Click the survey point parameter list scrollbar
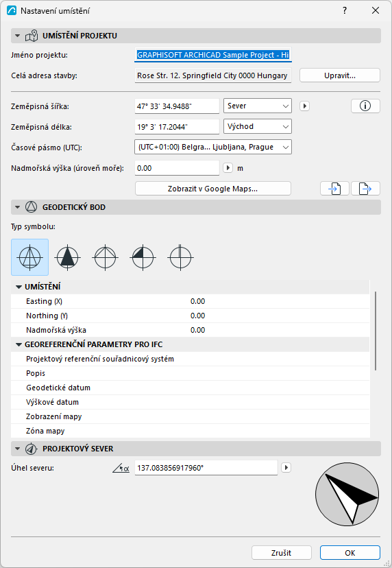The height and width of the screenshot is (568, 392). tap(376, 331)
